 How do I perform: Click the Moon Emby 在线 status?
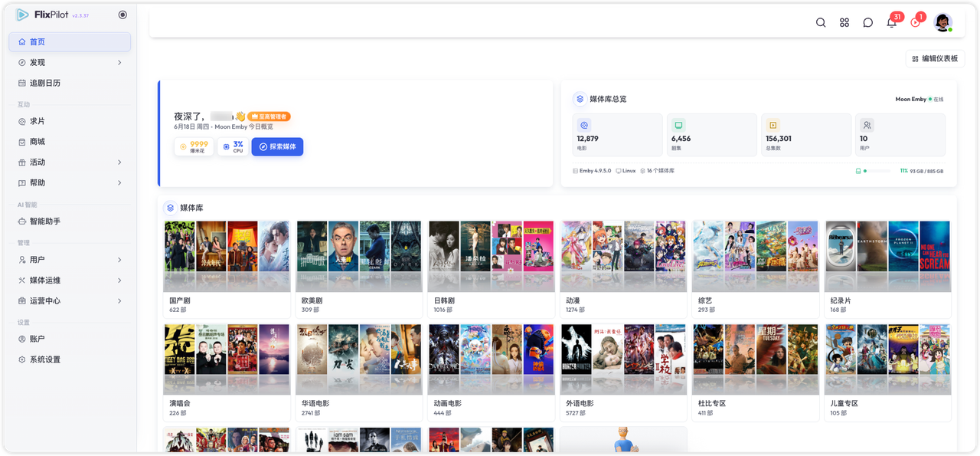pos(920,99)
